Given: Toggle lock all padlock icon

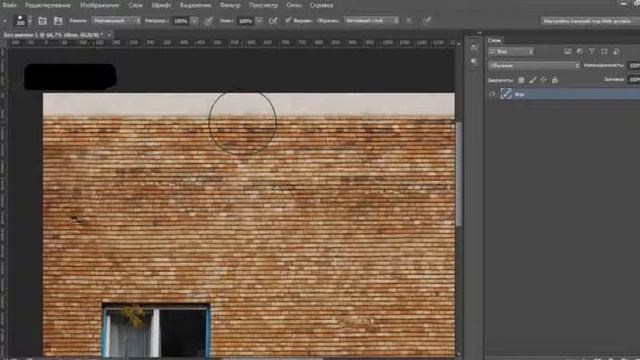Looking at the screenshot, I should tap(555, 80).
